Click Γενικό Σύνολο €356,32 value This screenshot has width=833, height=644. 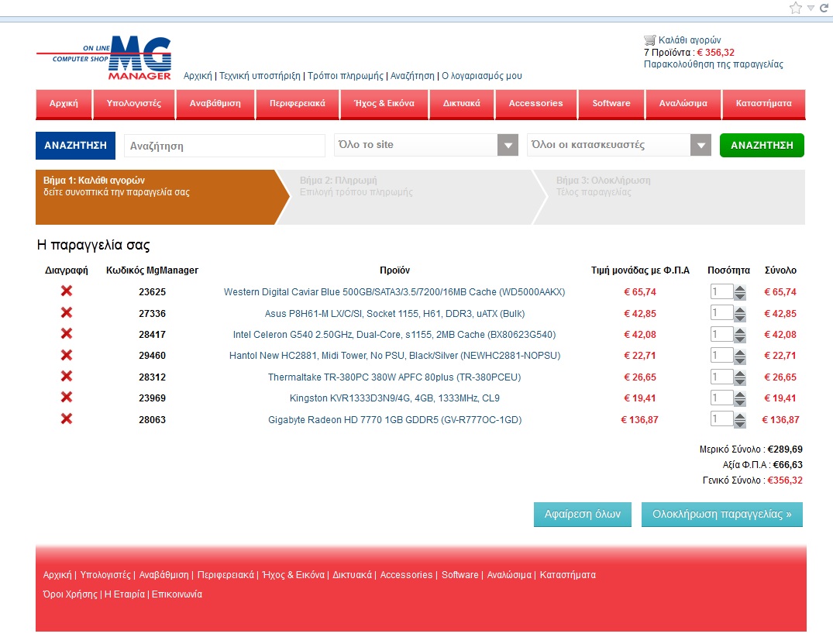tap(785, 480)
